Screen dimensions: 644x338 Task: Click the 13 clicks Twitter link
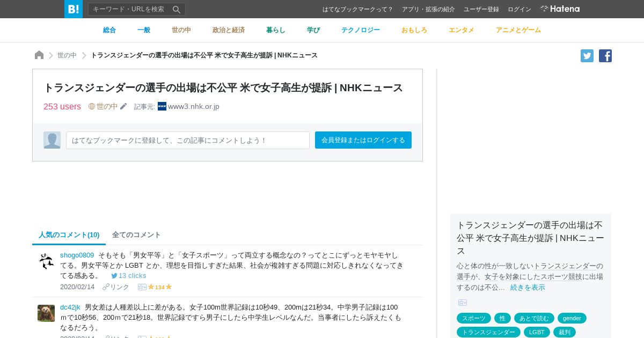pos(129,275)
